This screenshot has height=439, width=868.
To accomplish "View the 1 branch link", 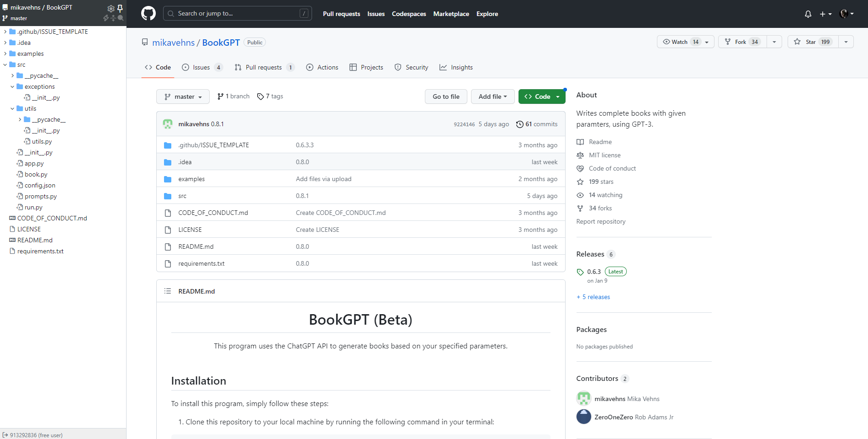I will point(233,96).
